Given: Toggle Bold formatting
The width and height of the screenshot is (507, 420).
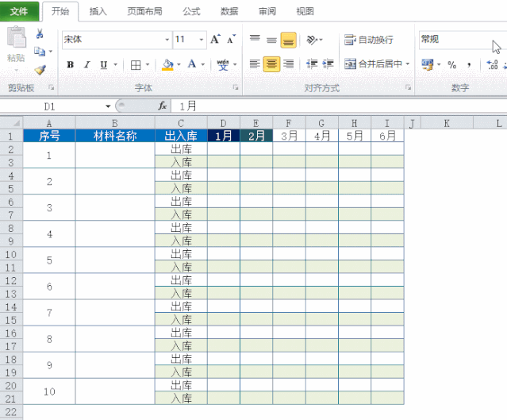Looking at the screenshot, I should (x=70, y=65).
